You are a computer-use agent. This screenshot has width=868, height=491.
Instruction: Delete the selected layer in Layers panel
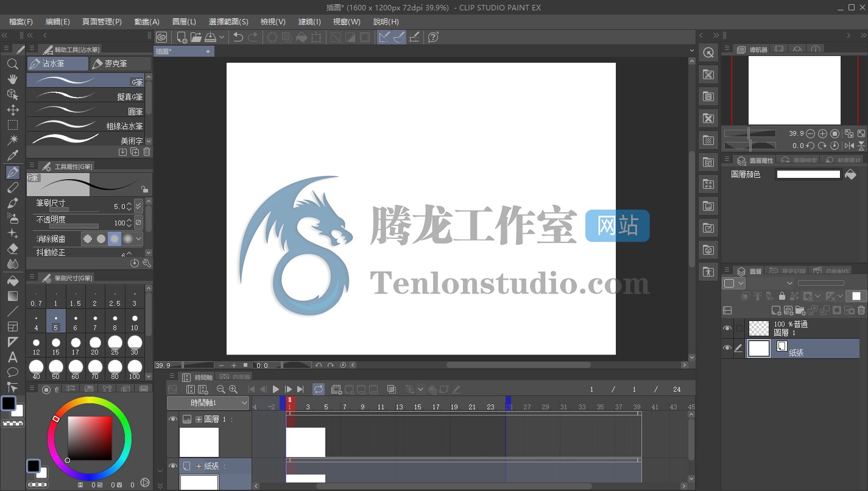click(861, 310)
